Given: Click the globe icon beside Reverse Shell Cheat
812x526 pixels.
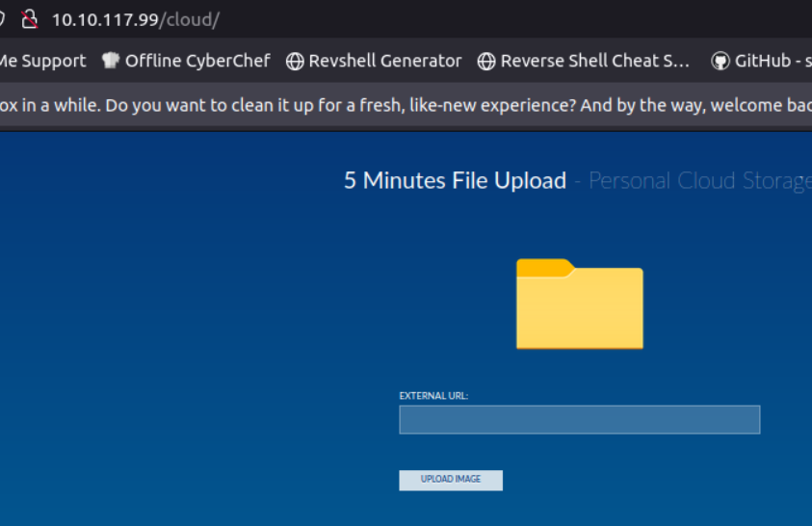Looking at the screenshot, I should [x=486, y=62].
